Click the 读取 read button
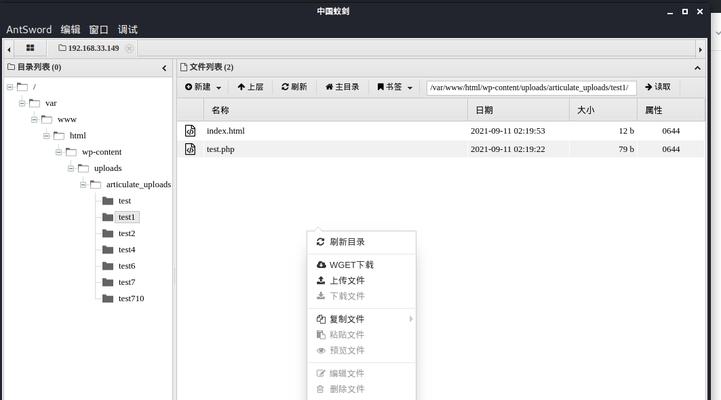The image size is (721, 400). click(x=658, y=87)
